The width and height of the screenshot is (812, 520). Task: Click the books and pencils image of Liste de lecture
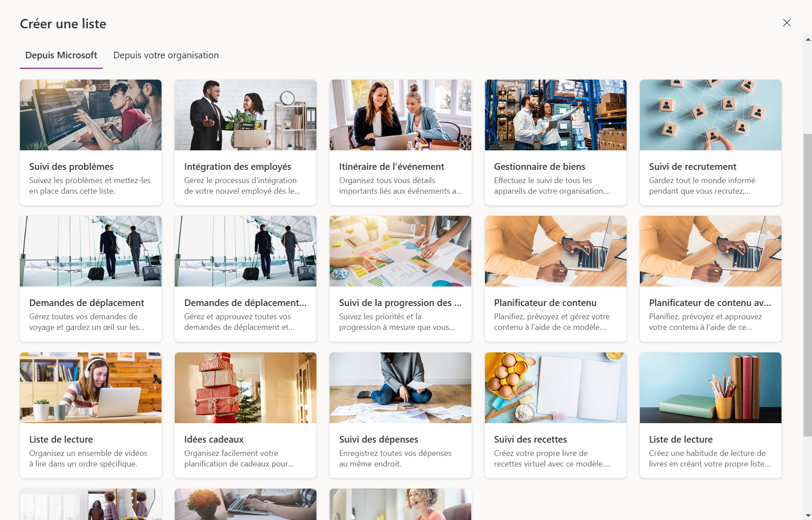point(711,388)
